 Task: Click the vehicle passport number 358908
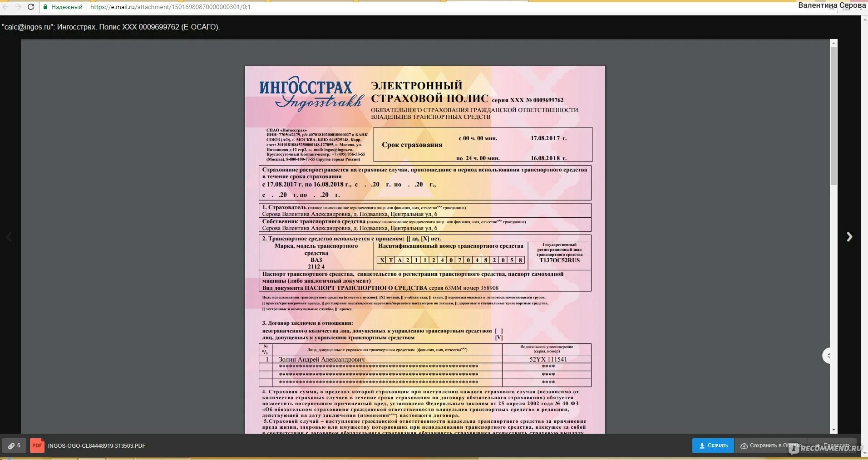click(x=489, y=288)
